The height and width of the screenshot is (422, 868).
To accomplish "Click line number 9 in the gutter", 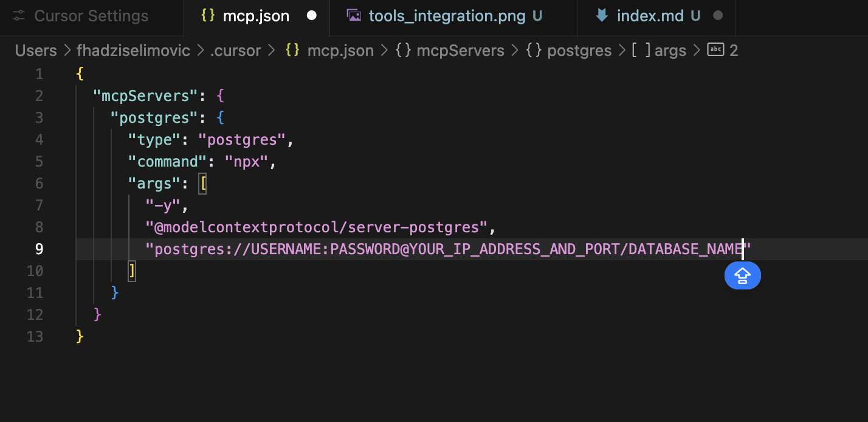I will pyautogui.click(x=40, y=249).
